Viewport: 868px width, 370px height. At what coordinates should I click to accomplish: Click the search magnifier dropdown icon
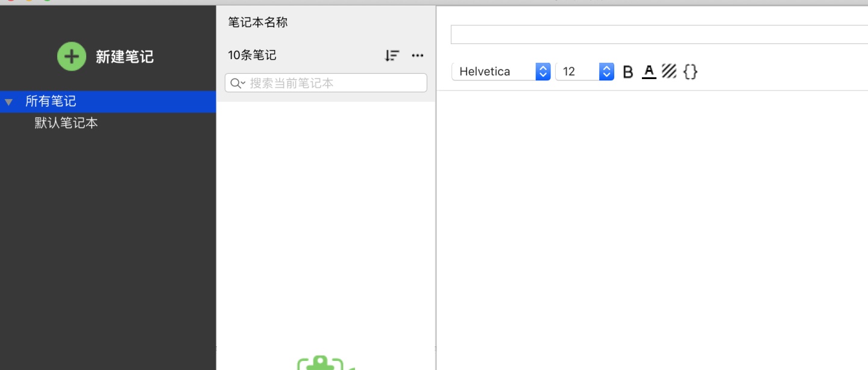click(x=237, y=83)
